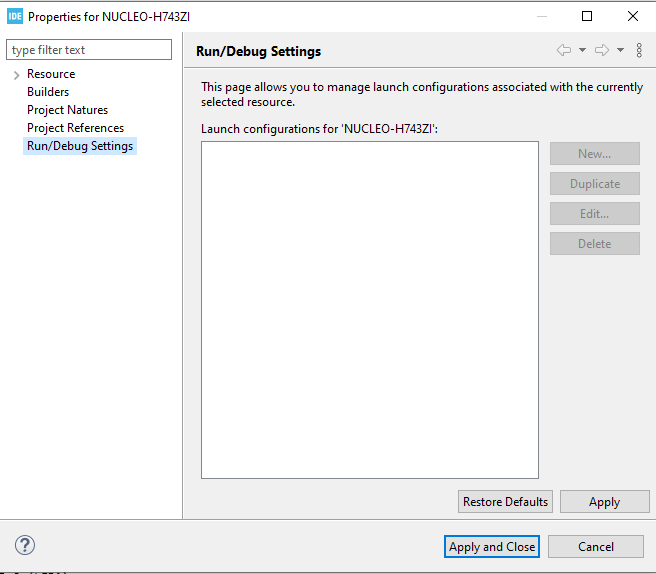The image size is (656, 574).
Task: Open the Project References page
Action: tap(75, 128)
